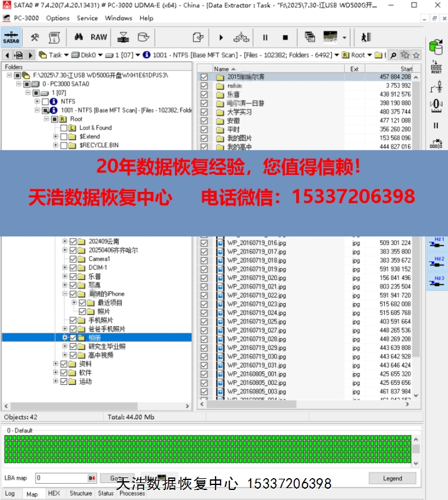
Task: Sort files by clicking Name column header
Action: 221,69
